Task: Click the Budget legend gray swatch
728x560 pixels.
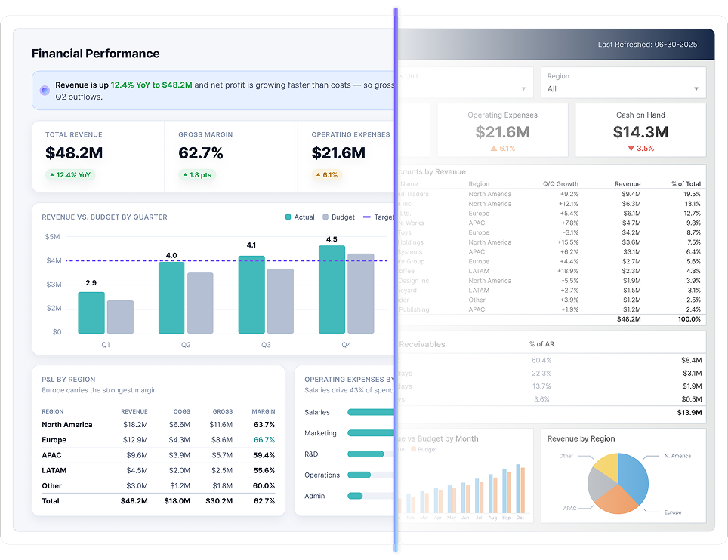Action: coord(325,217)
